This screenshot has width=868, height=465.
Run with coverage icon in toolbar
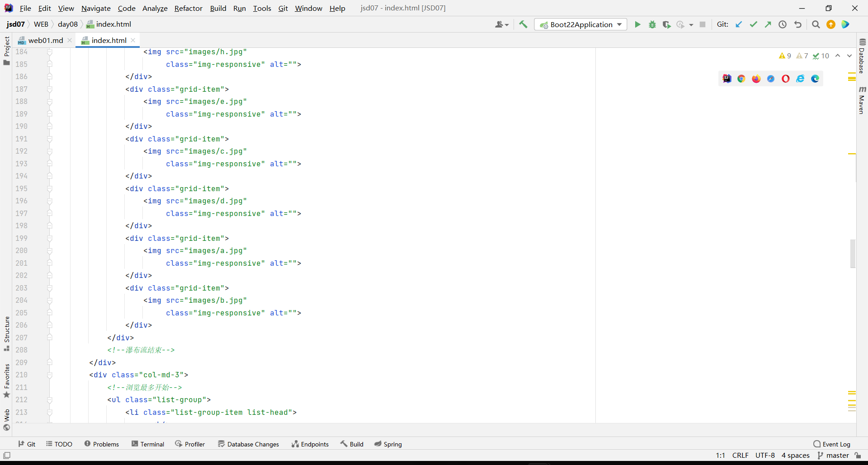click(x=666, y=24)
